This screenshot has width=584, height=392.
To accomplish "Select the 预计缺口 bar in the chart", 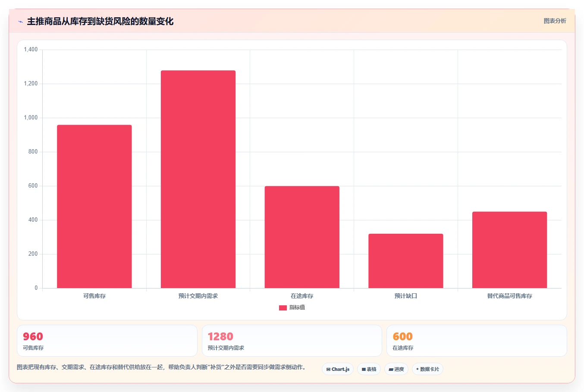I will pos(406,261).
